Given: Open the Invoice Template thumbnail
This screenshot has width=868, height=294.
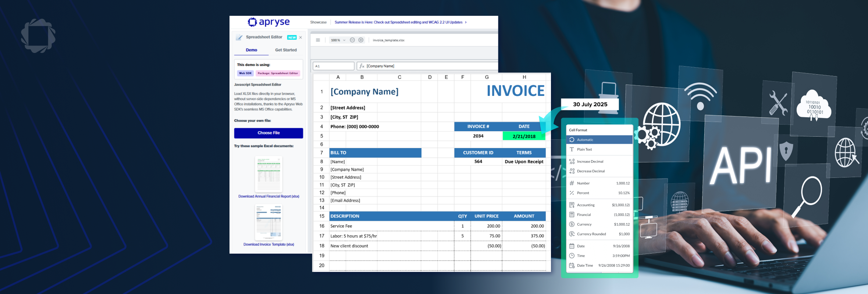Looking at the screenshot, I should 269,222.
